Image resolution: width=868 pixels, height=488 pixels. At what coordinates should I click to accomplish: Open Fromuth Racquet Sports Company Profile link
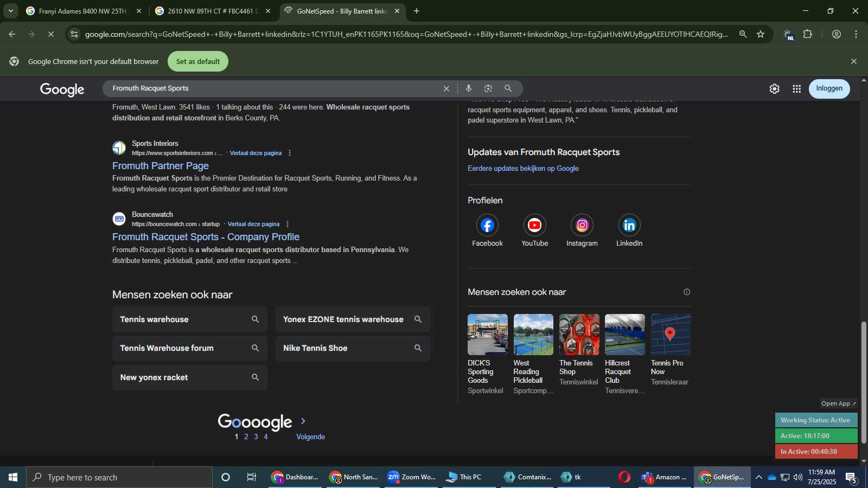pos(206,237)
